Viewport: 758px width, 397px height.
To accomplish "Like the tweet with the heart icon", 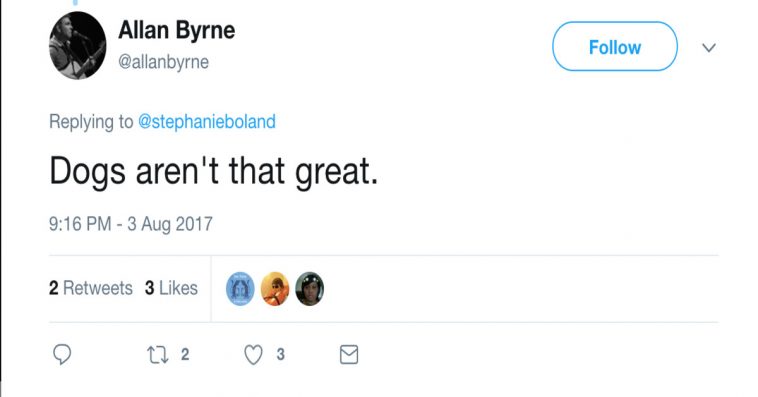I will coord(253,355).
